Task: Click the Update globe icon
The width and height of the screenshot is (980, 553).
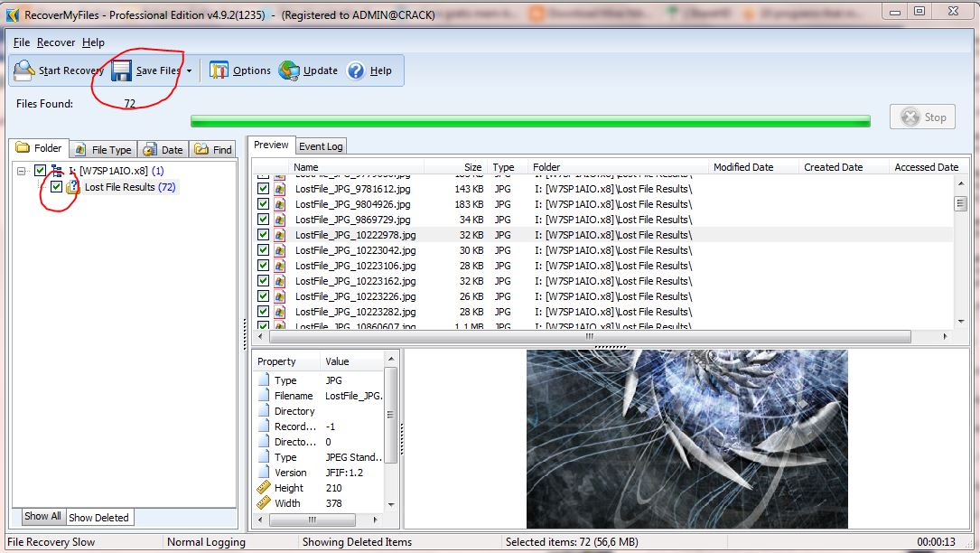Action: [289, 70]
